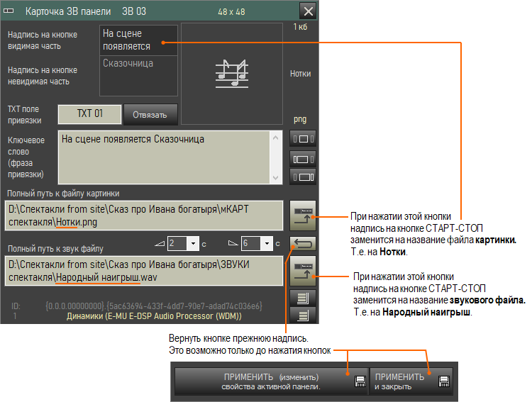
Task: Select the left-aligned image layout icon
Action: tap(303, 159)
